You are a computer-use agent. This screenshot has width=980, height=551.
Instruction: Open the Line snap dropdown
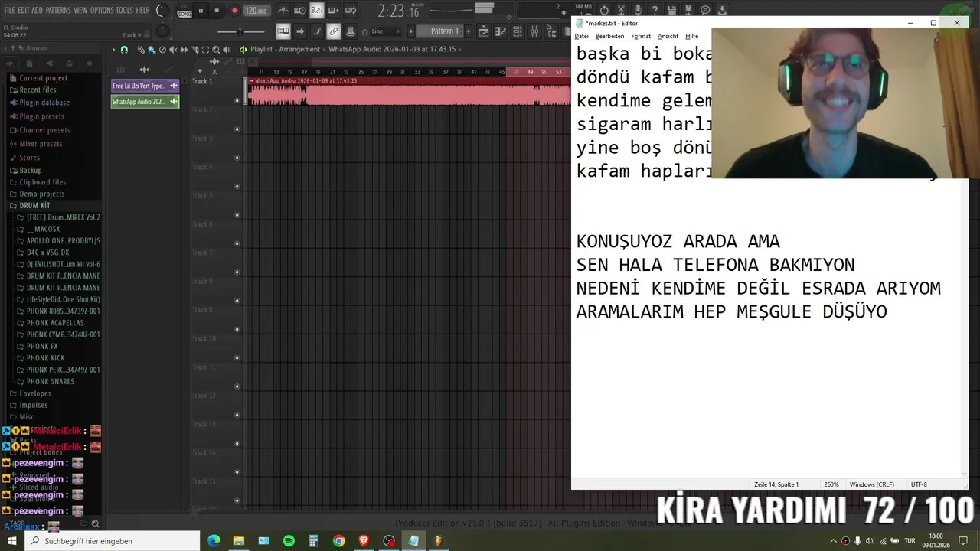coord(387,31)
